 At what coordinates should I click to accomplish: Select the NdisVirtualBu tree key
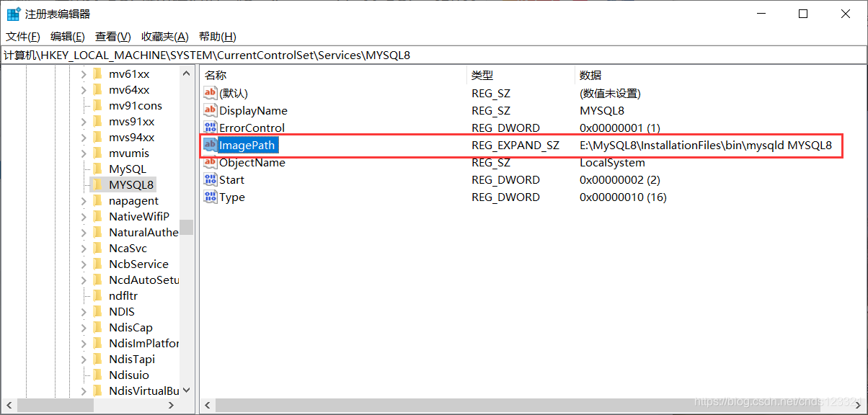[143, 391]
